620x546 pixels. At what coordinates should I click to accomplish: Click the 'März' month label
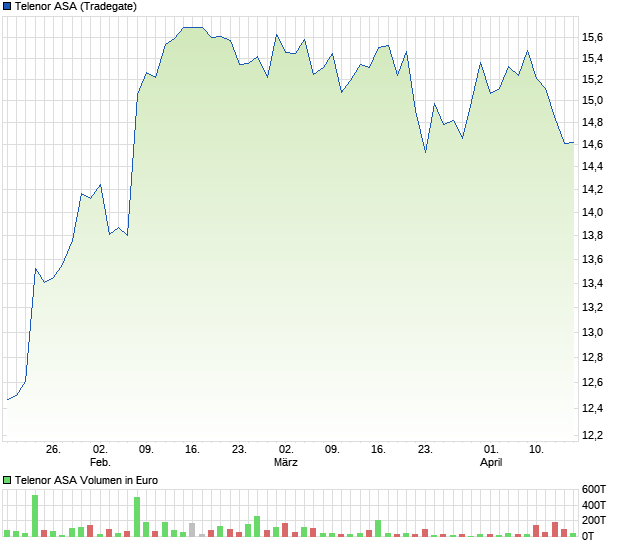pos(285,462)
